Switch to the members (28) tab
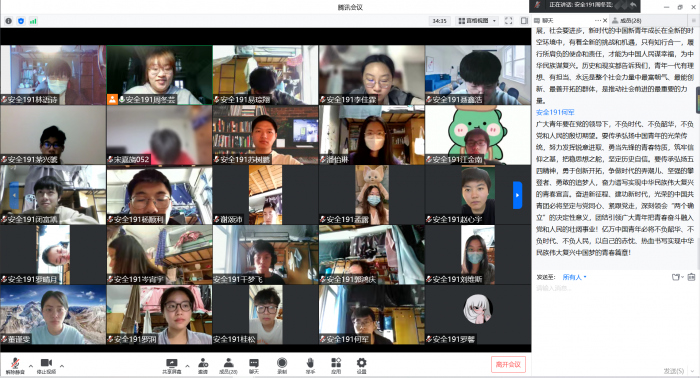Image resolution: width=700 pixels, height=378 pixels. [x=627, y=21]
